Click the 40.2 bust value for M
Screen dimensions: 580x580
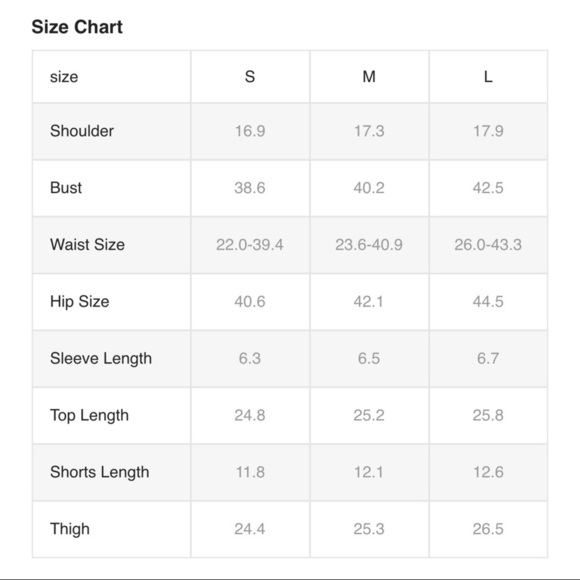369,188
